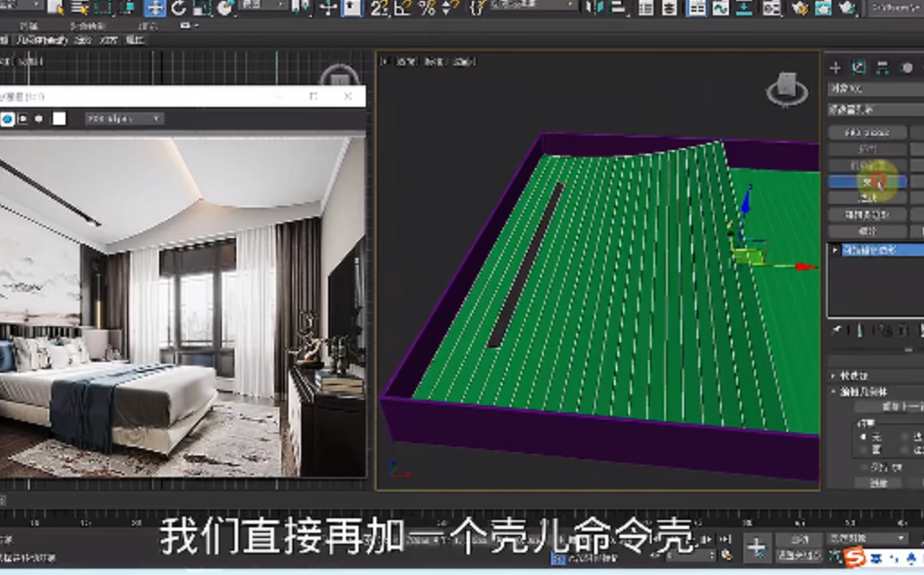This screenshot has height=575, width=924.
Task: Open the Hierarchy tab in the command panel
Action: 883,67
